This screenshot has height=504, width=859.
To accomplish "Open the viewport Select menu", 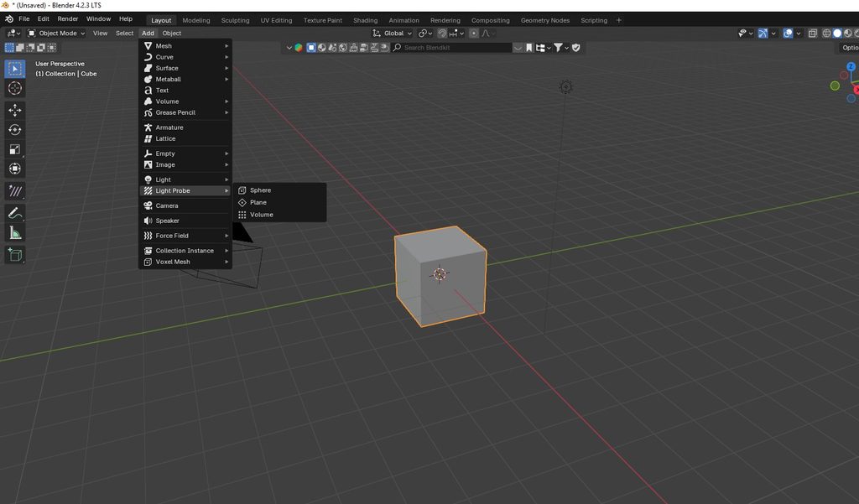I will click(x=124, y=34).
